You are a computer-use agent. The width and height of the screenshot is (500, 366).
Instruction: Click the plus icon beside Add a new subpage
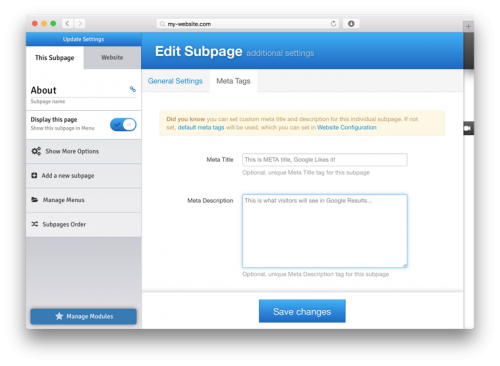34,175
